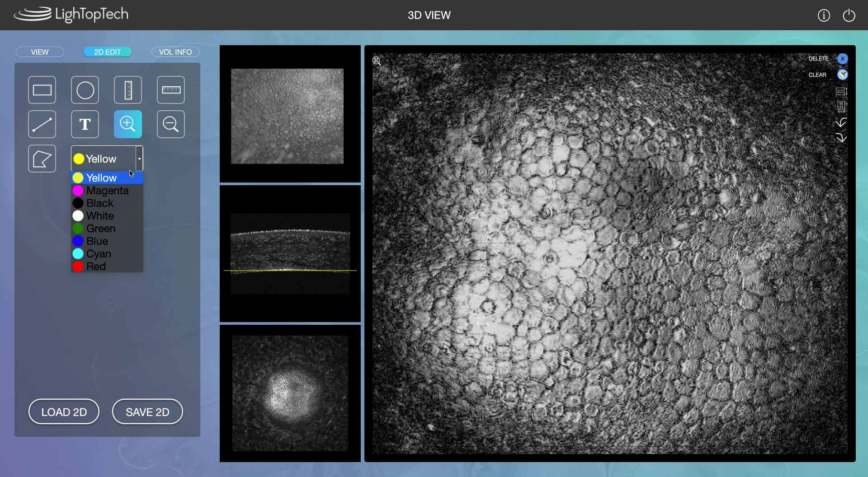Select the circle annotation tool
868x477 pixels.
point(85,89)
